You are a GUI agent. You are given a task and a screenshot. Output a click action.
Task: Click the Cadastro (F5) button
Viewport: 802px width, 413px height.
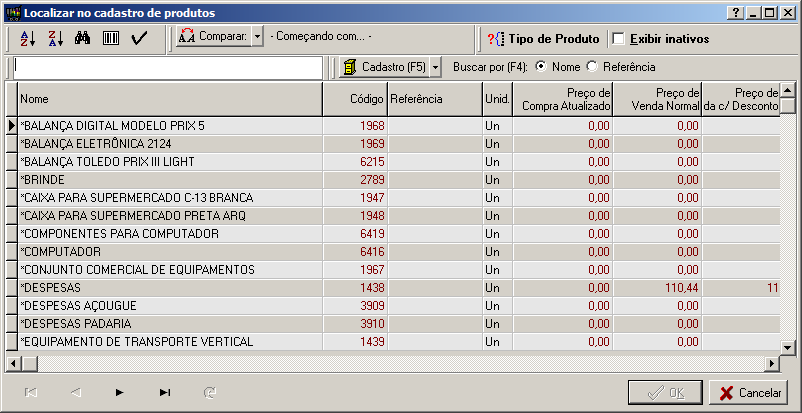384,67
